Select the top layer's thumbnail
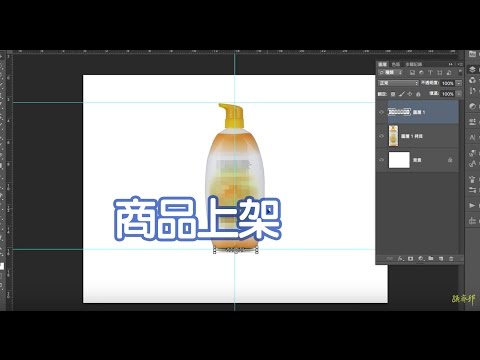This screenshot has height=360, width=480. [399, 112]
